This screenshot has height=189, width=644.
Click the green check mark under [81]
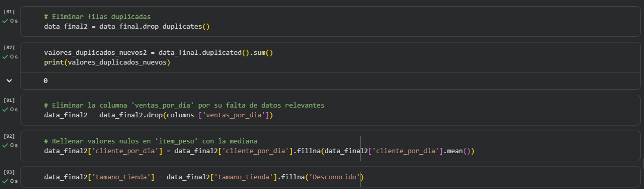(x=5, y=21)
